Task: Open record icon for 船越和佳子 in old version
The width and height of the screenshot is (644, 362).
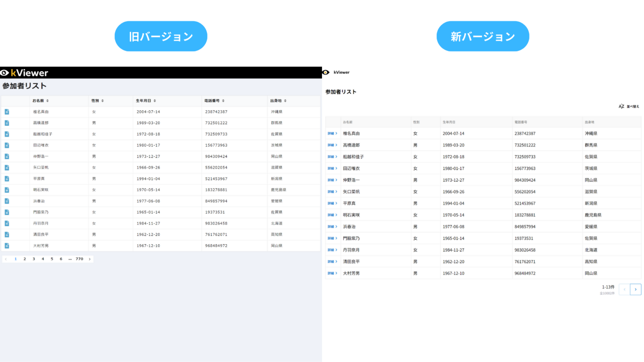Action: [7, 134]
